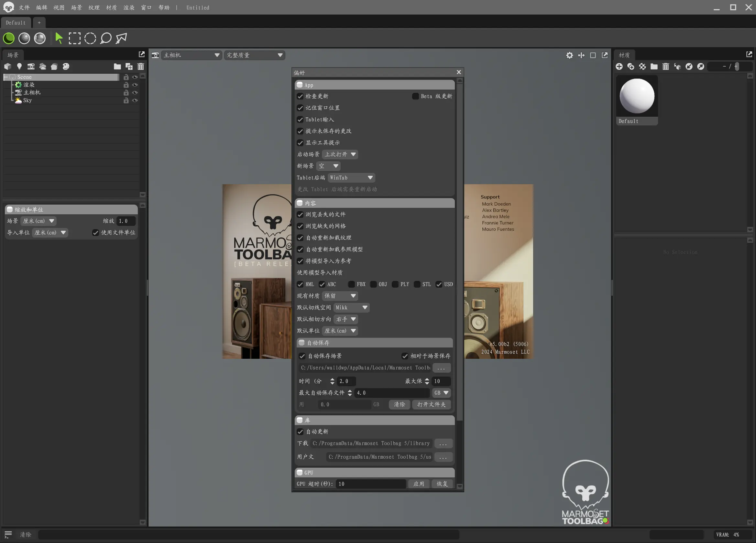Add a new folder in scene panel
This screenshot has height=543, width=756.
coord(117,67)
